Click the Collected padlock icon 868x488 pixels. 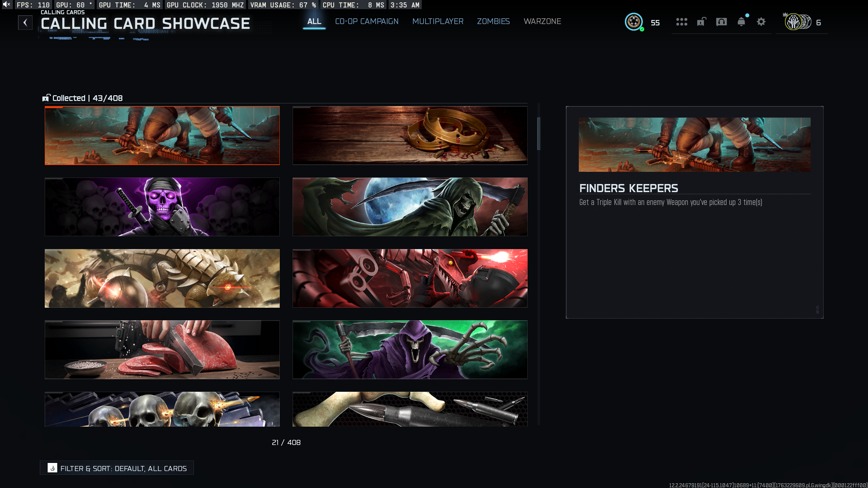pyautogui.click(x=46, y=98)
